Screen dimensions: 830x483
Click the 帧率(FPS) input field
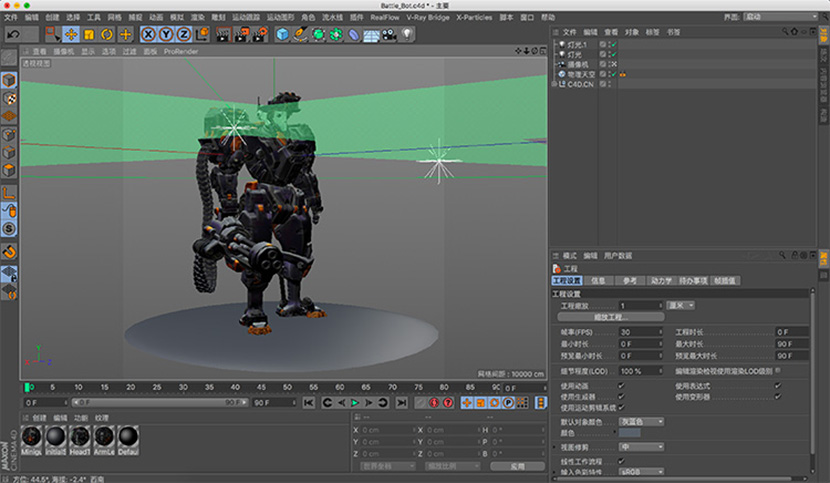tap(640, 332)
